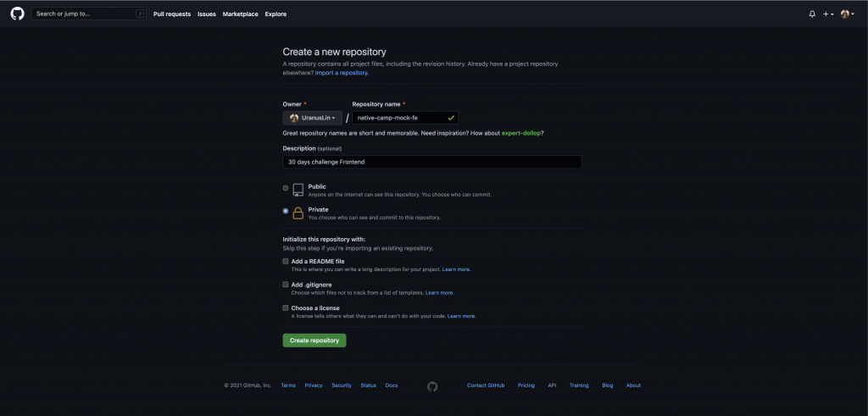
Task: Open the user avatar menu
Action: tap(847, 14)
